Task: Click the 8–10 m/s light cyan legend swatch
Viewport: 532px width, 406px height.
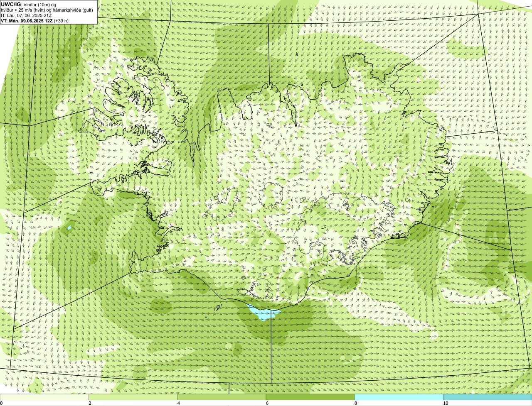Action: coord(399,397)
